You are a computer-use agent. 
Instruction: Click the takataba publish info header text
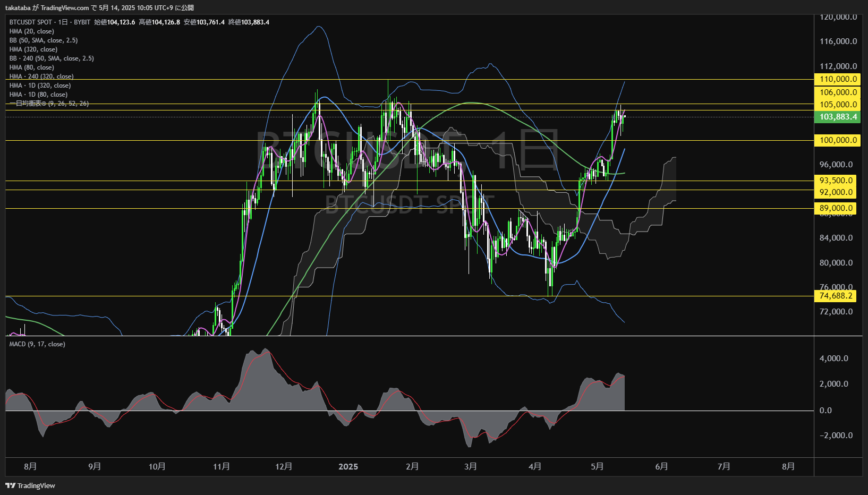(99, 8)
